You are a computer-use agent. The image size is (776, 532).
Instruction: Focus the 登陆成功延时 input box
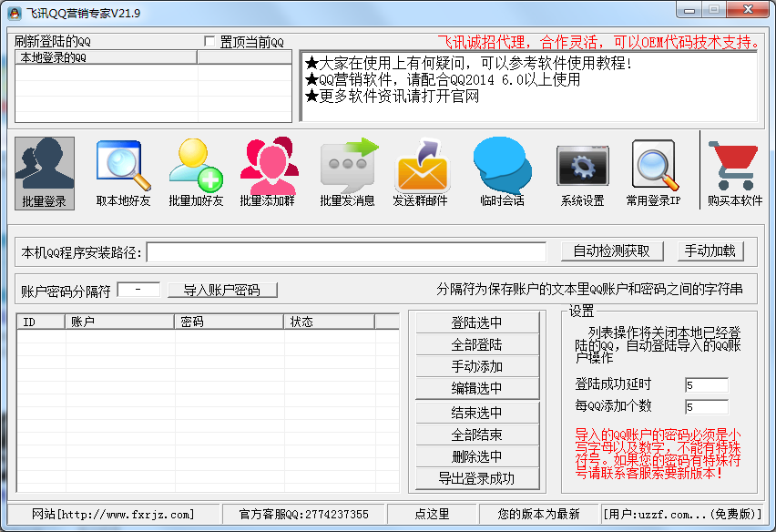(706, 385)
